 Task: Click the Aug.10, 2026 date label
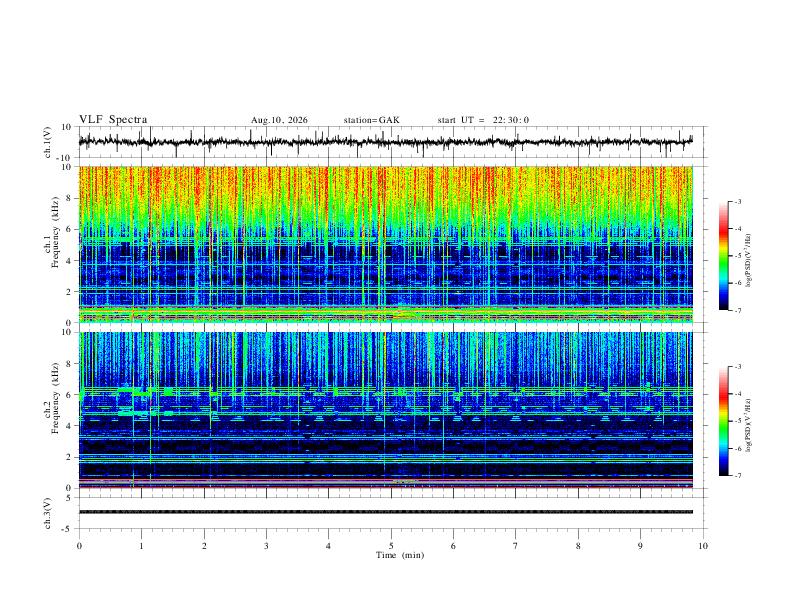pos(279,120)
